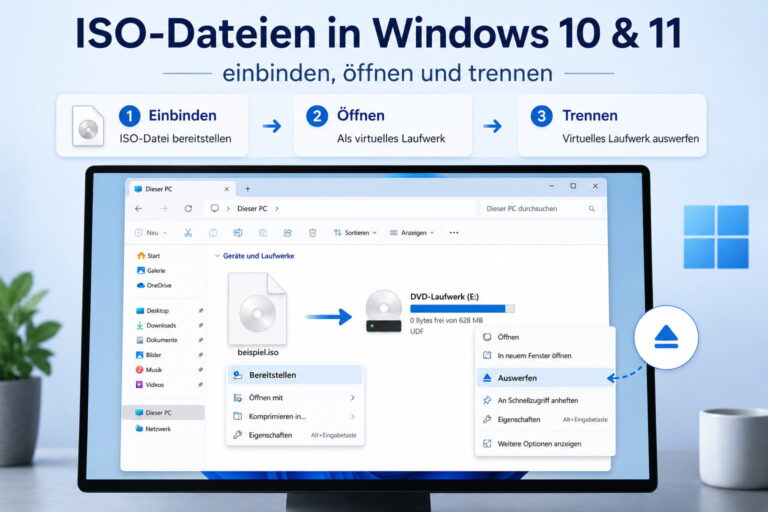Click the Delete trash can icon

[312, 233]
